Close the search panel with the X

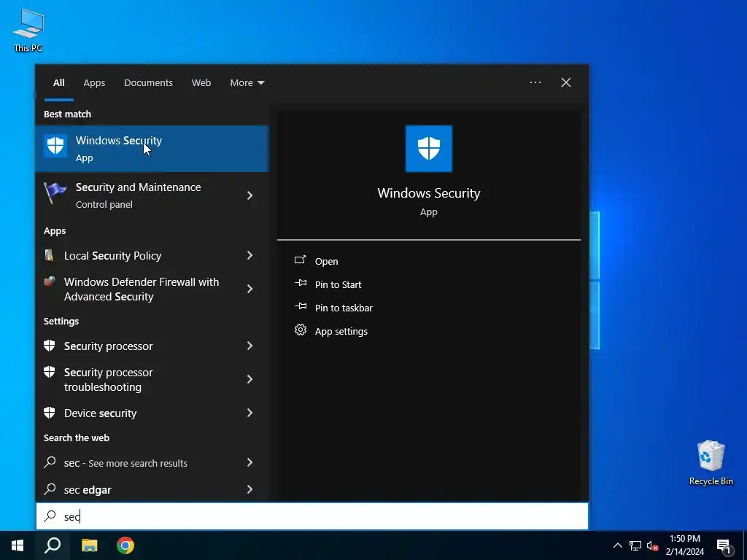566,82
